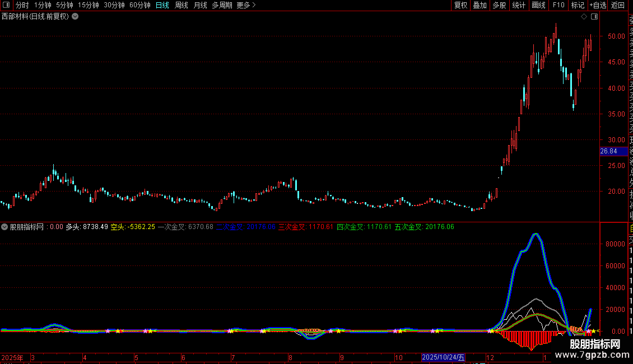Open F10 company information

(x=558, y=5)
